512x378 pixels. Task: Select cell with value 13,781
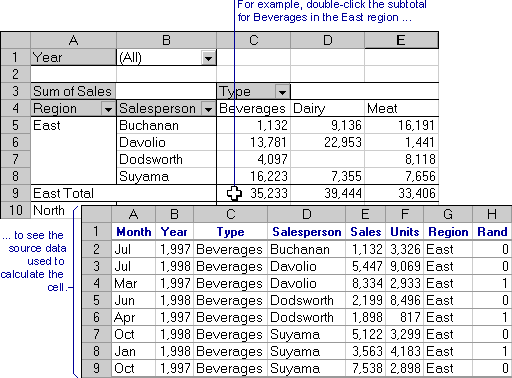pos(253,143)
